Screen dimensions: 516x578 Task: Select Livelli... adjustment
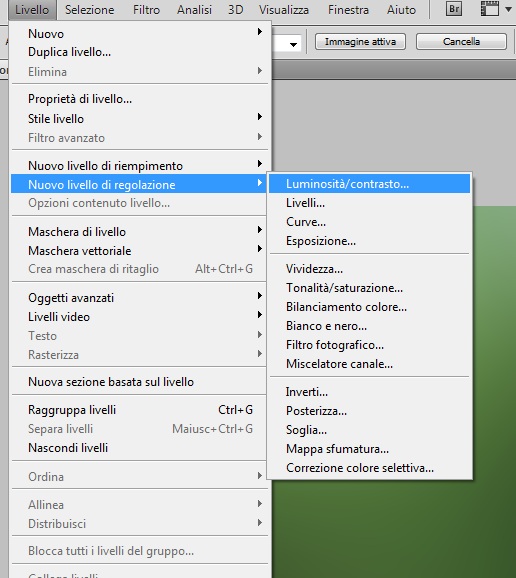click(369, 203)
